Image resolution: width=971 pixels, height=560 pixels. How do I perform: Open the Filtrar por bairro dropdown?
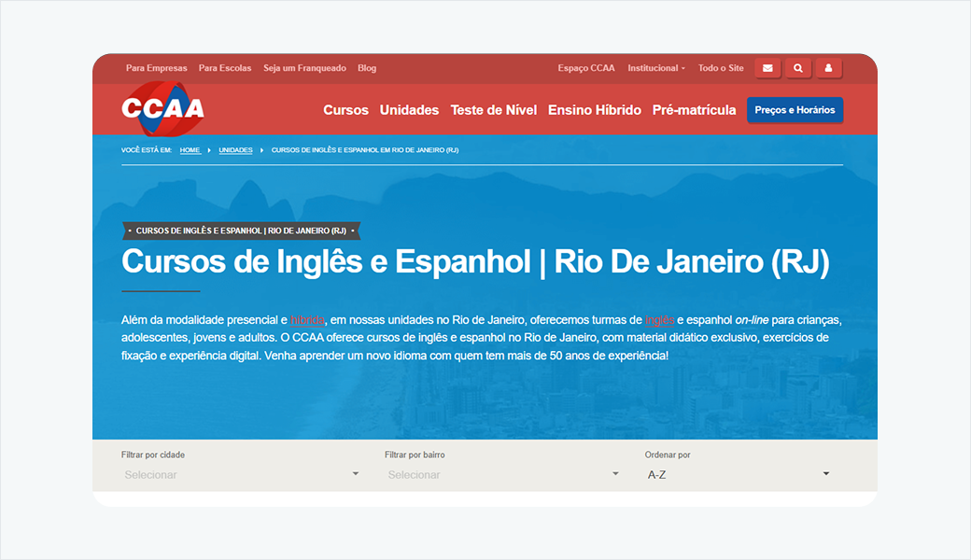point(503,474)
